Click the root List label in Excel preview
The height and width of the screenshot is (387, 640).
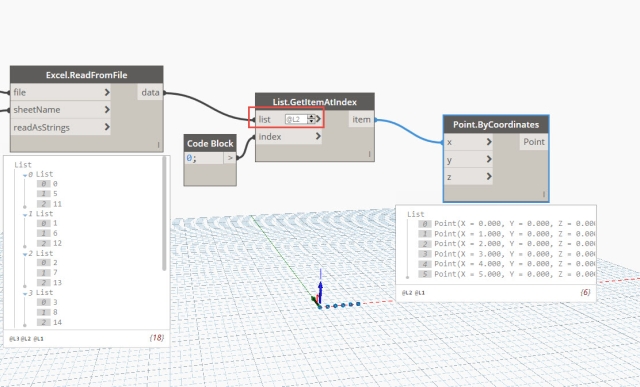coord(23,165)
